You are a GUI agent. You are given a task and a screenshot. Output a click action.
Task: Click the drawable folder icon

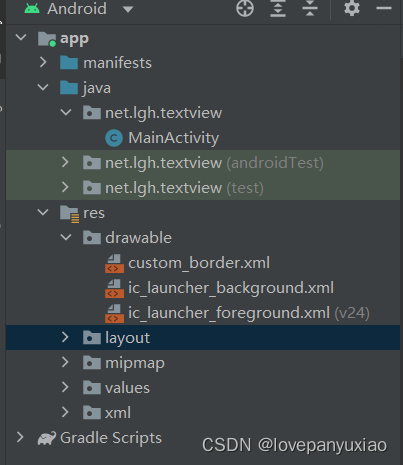[92, 238]
